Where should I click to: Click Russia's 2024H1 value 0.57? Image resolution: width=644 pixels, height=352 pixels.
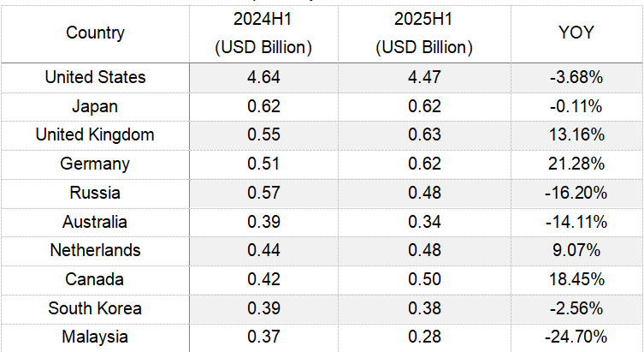[263, 193]
